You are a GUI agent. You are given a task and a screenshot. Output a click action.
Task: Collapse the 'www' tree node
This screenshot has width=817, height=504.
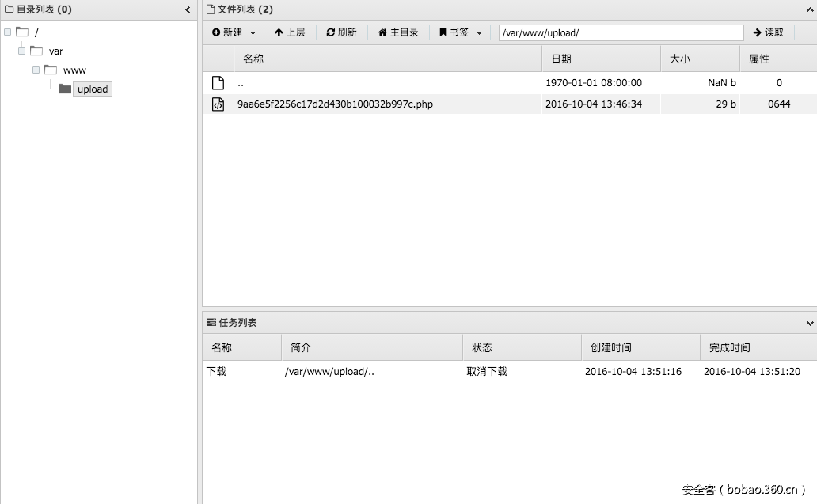[x=35, y=70]
